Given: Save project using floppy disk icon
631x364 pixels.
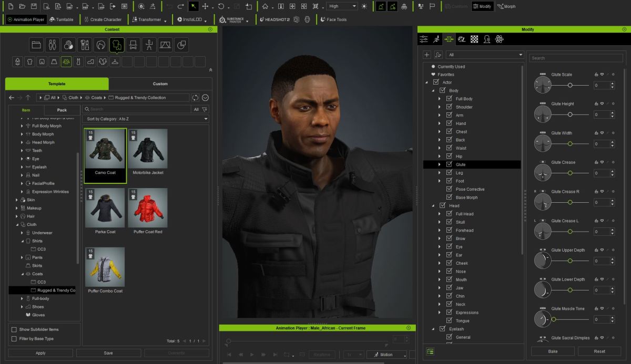Looking at the screenshot, I should (x=34, y=6).
